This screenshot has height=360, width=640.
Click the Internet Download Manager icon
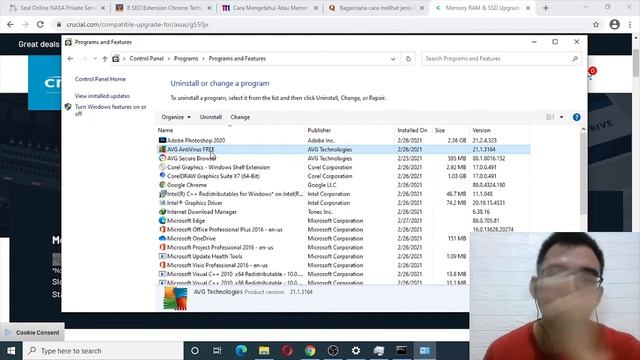162,212
